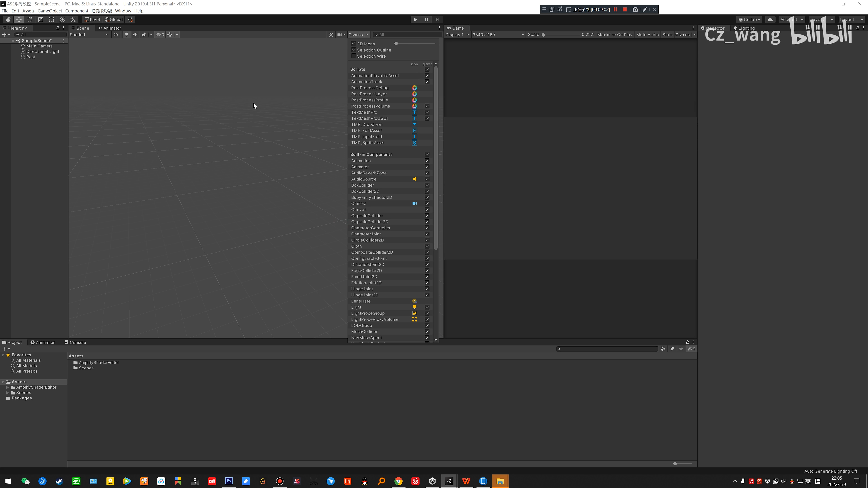Enable the Selection Wire checkbox
Screen dimensions: 868x488
(x=354, y=56)
